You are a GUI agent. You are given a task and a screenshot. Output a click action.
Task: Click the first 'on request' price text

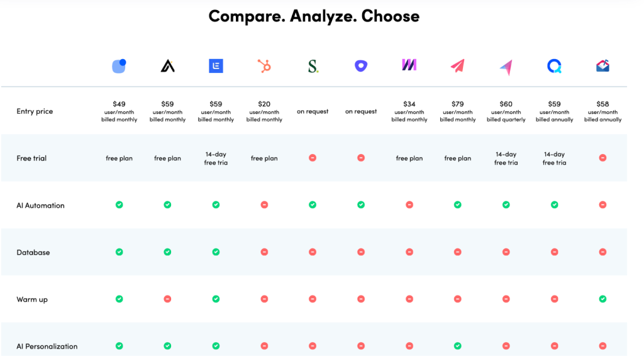coord(313,111)
